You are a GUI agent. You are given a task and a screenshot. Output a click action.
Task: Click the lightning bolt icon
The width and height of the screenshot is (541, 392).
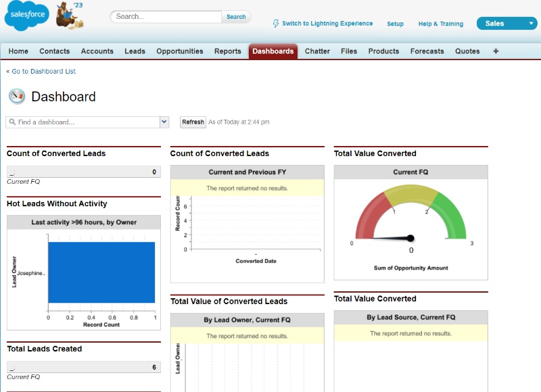point(276,24)
